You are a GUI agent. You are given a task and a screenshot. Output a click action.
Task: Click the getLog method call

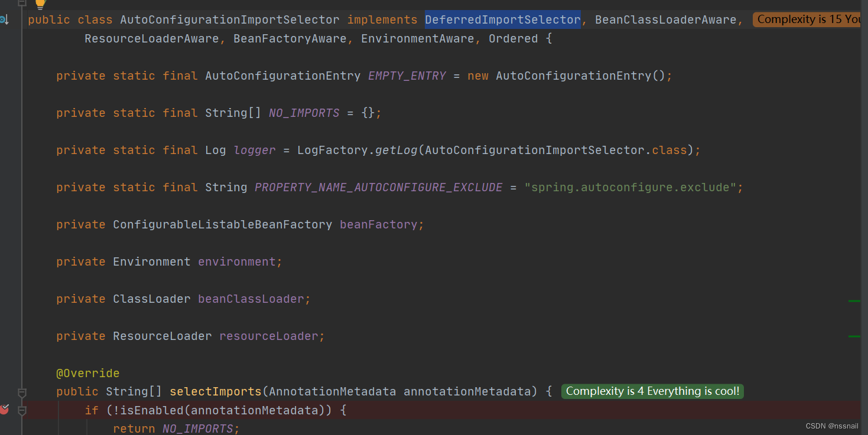(396, 150)
